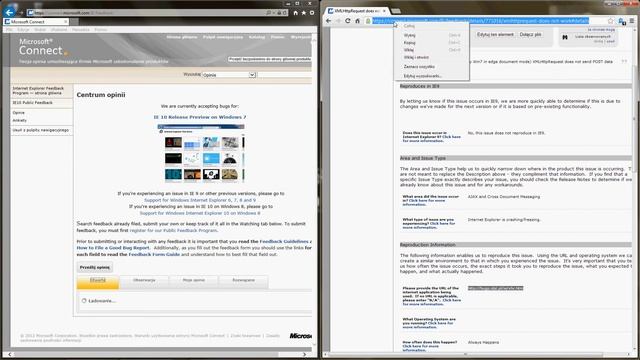Select the yellow active feedback tab
Viewport: 640px width, 360px height.
coord(98,282)
